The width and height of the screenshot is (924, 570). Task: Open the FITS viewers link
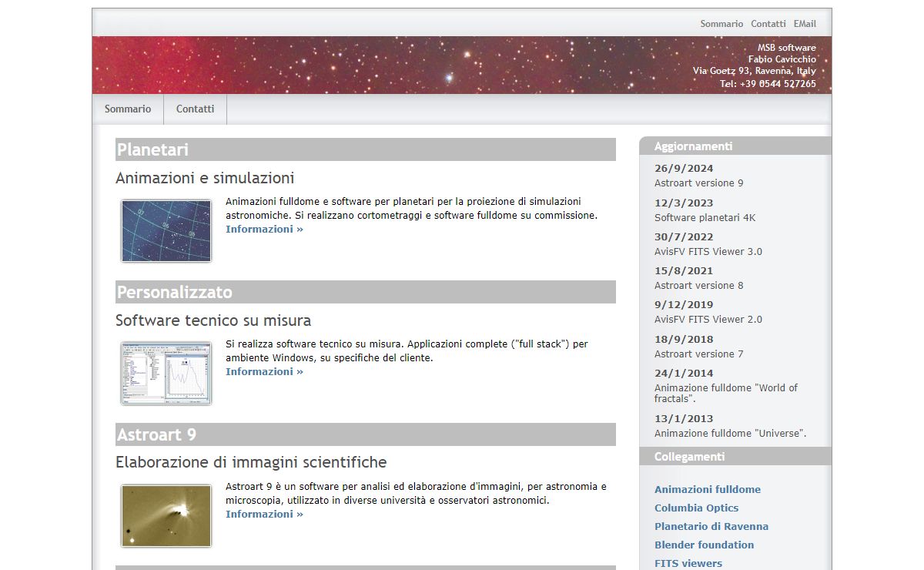point(688,563)
